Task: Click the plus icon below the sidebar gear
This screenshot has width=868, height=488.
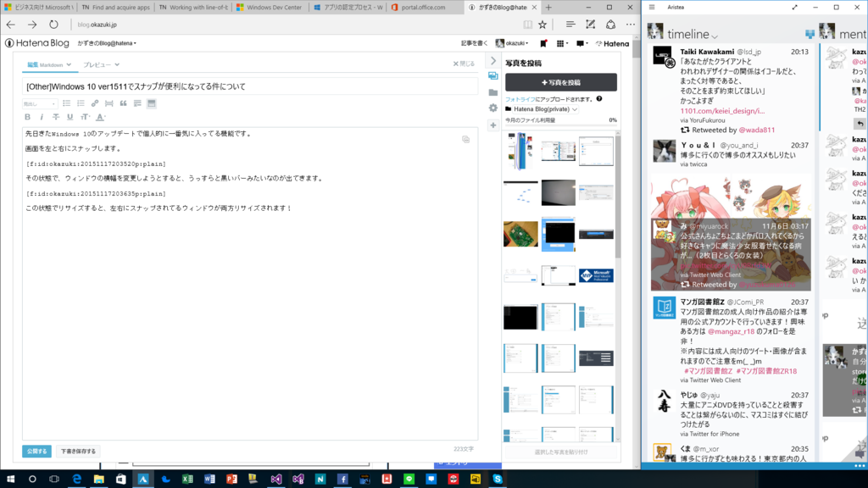Action: tap(493, 124)
